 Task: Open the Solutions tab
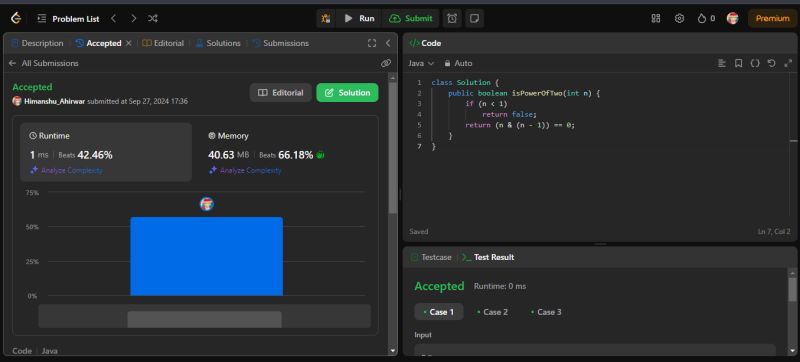(x=218, y=43)
